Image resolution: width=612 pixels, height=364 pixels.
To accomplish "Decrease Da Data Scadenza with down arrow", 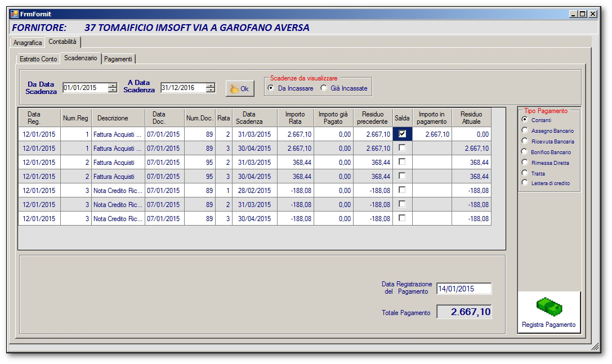I will [x=113, y=90].
